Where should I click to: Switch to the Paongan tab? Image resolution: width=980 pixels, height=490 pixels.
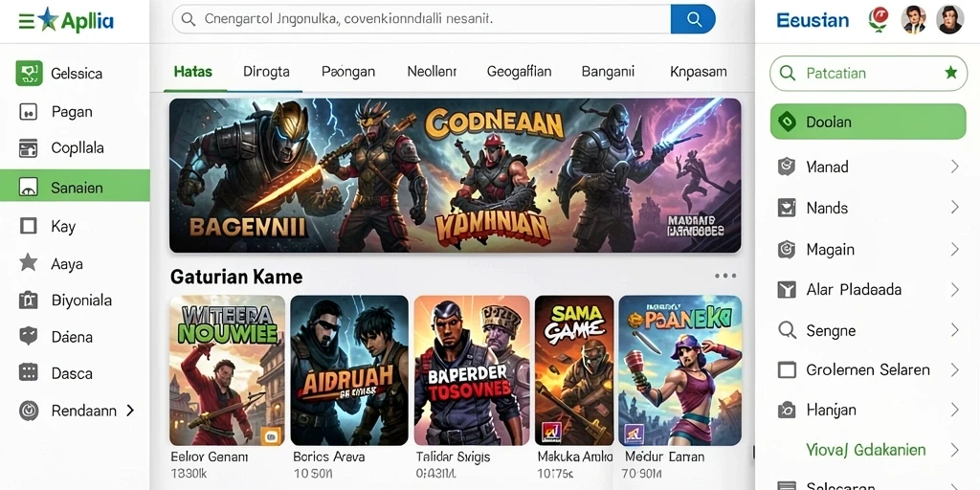pos(348,71)
